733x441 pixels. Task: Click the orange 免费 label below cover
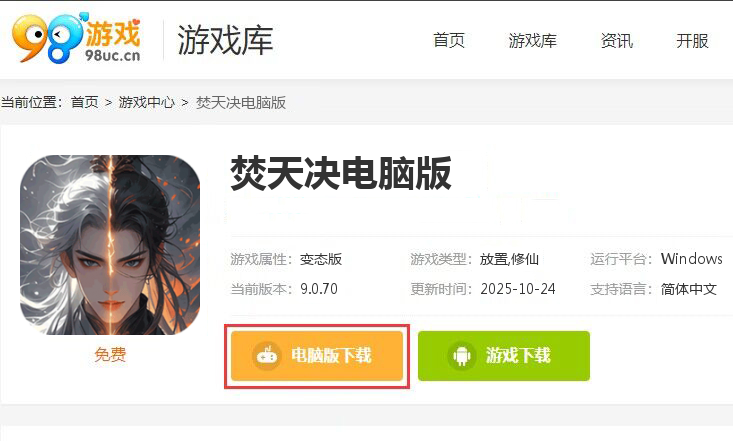110,354
